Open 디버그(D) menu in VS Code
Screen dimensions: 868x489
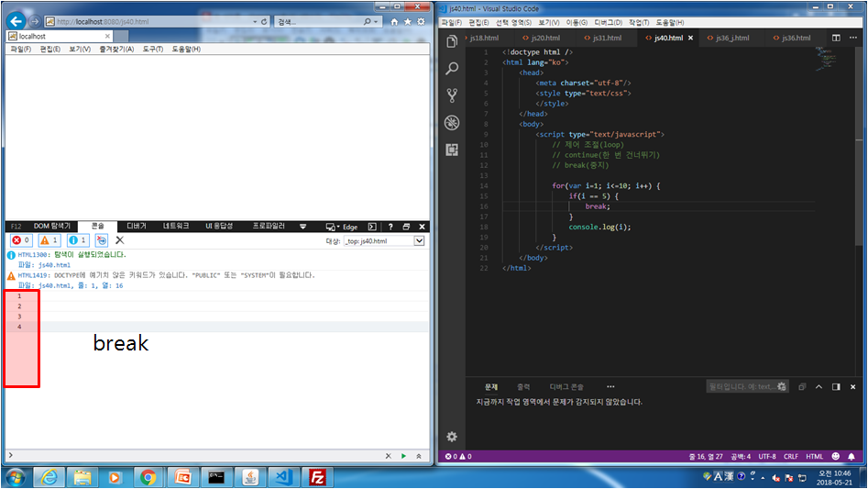click(x=608, y=23)
